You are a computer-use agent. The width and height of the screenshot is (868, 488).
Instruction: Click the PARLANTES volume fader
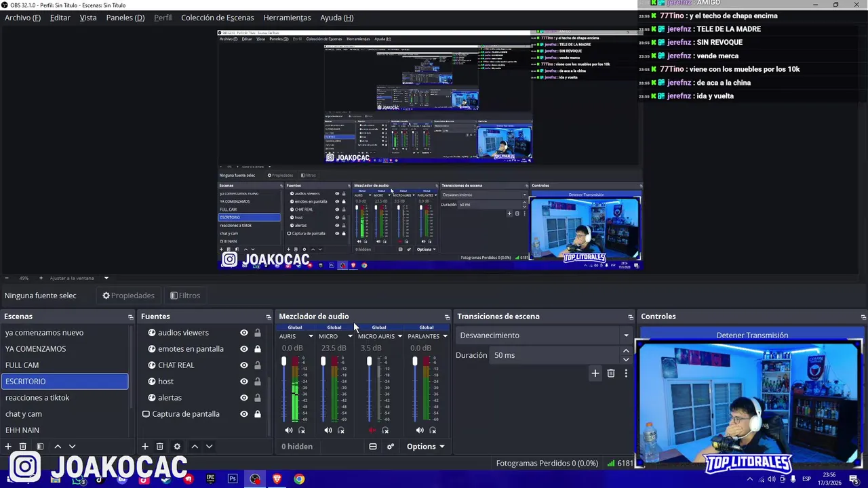pos(415,361)
